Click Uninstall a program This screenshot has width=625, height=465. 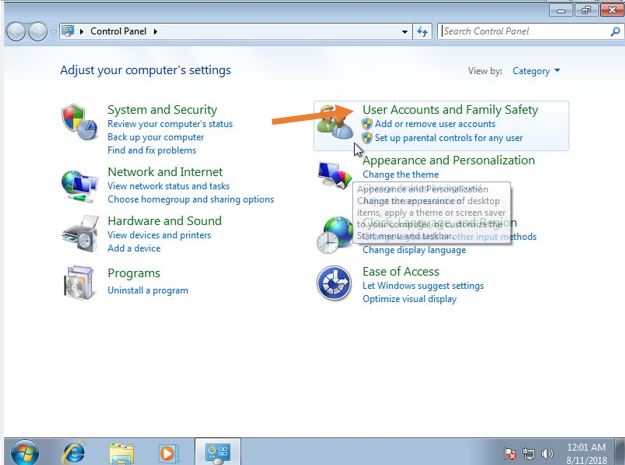point(147,290)
